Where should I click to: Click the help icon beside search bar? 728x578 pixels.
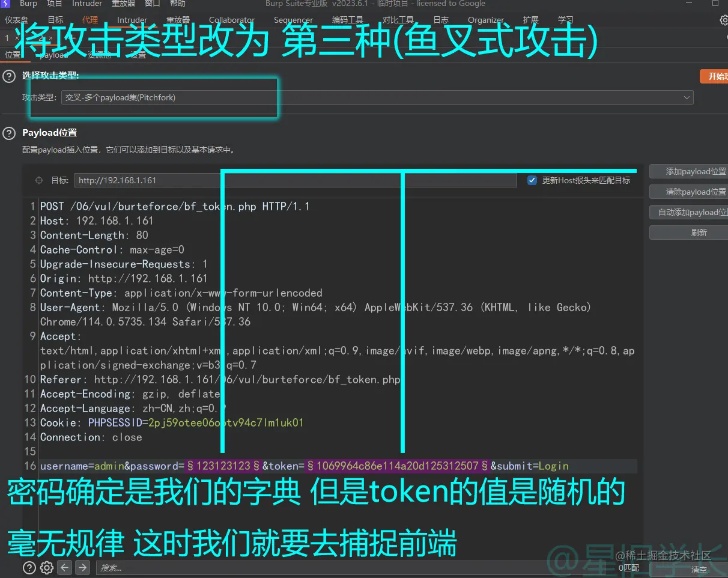tap(29, 567)
